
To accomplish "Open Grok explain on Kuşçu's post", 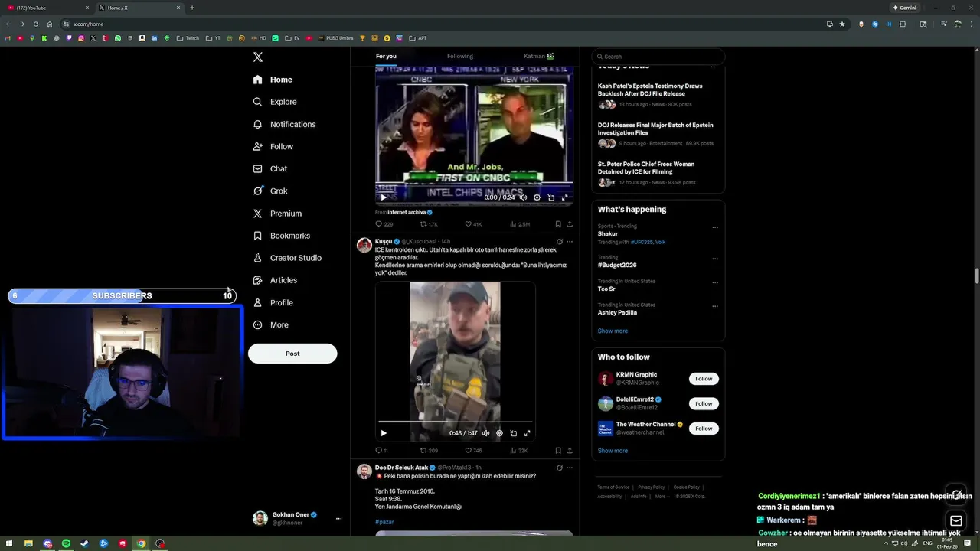I will click(560, 242).
